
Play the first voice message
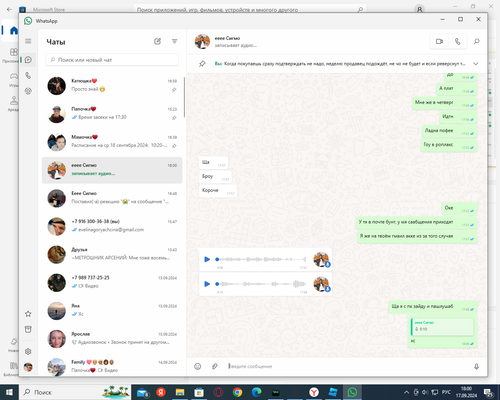[x=207, y=259]
